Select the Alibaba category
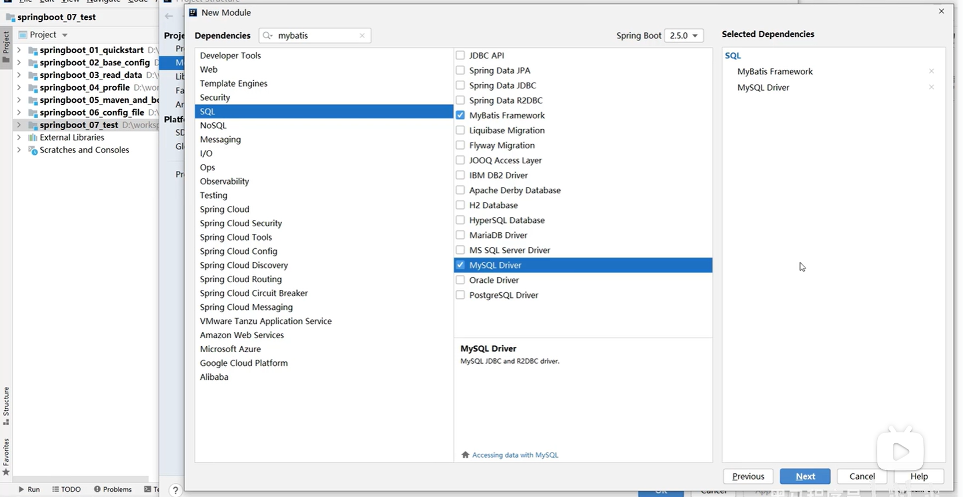This screenshot has width=980, height=497. pos(324,377)
